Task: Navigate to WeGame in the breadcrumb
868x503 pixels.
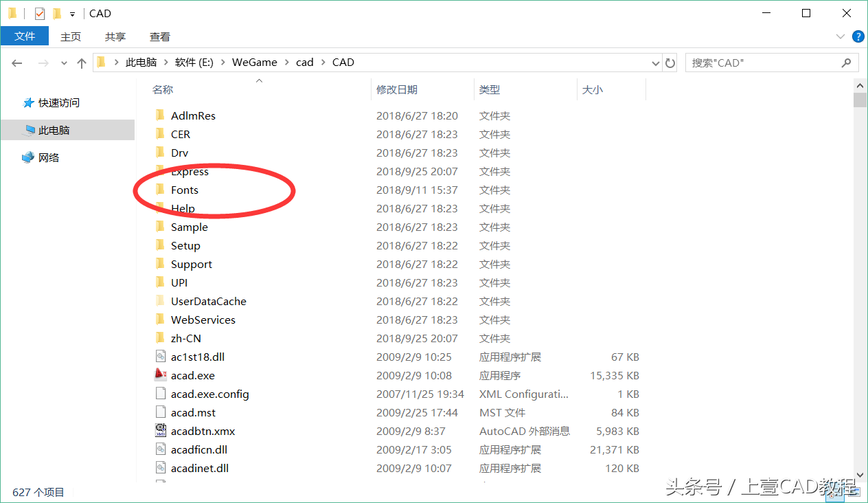Action: (255, 62)
